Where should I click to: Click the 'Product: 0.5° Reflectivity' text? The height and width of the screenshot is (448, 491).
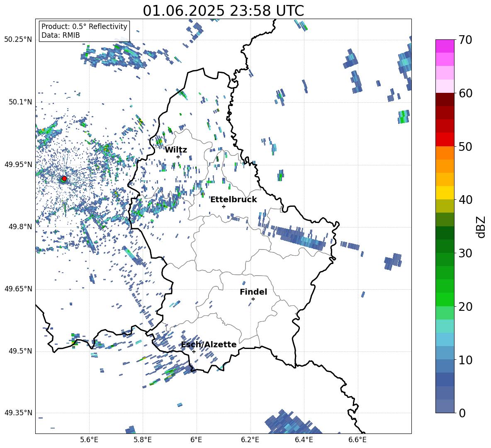(84, 26)
